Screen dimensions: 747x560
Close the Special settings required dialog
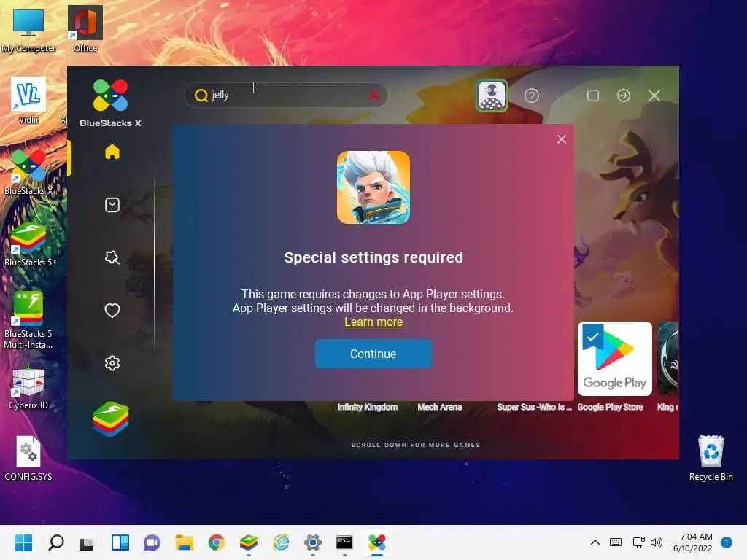(562, 139)
